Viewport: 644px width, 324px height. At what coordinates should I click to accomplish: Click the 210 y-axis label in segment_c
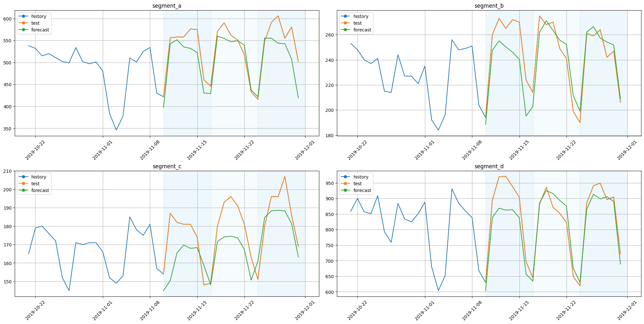coord(8,171)
